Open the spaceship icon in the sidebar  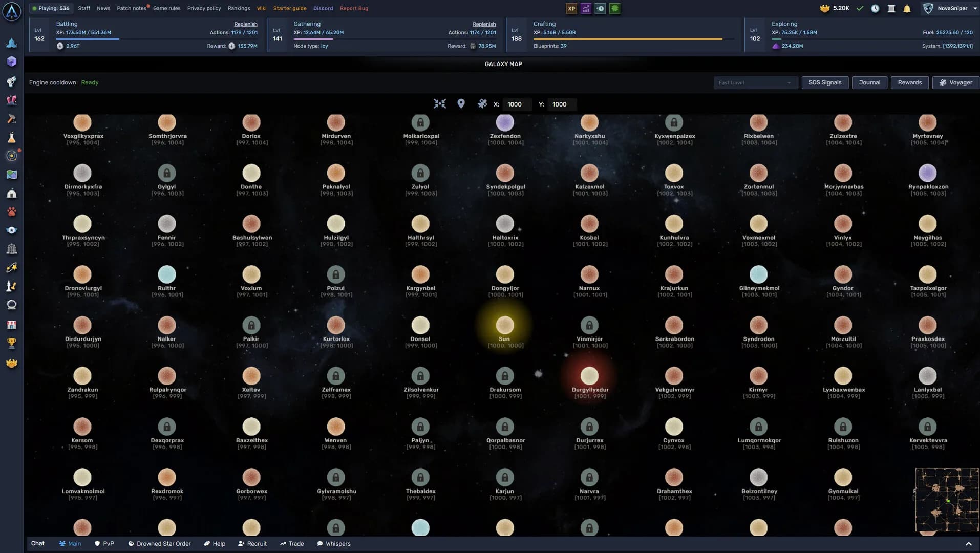pyautogui.click(x=11, y=43)
